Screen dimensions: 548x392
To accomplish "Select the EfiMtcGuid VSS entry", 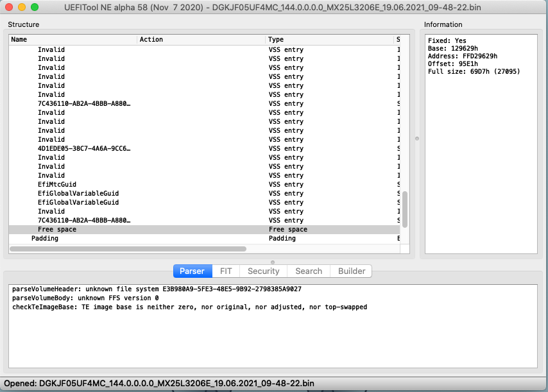I will (x=204, y=185).
